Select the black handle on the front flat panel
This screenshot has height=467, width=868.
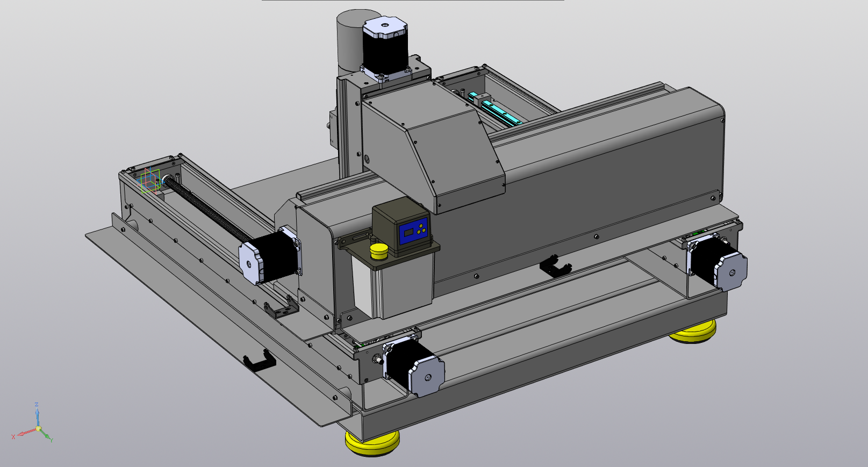click(x=259, y=360)
